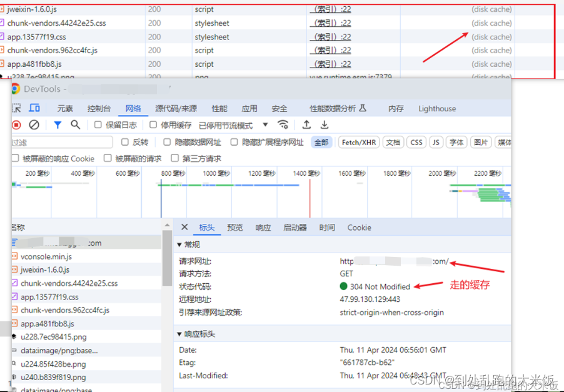Open the 应用 tab
Screen dimensions: 564x392
pos(249,109)
